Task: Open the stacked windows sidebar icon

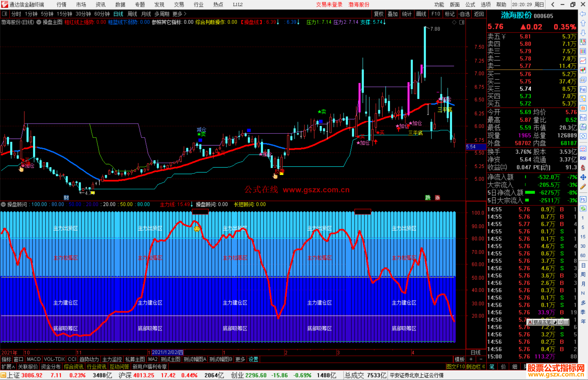Action: (x=583, y=80)
